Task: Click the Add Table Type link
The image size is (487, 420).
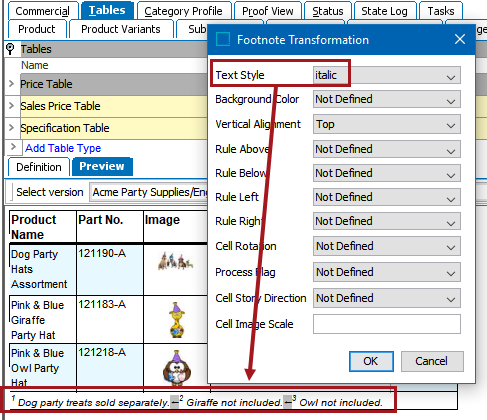Action: [x=63, y=148]
